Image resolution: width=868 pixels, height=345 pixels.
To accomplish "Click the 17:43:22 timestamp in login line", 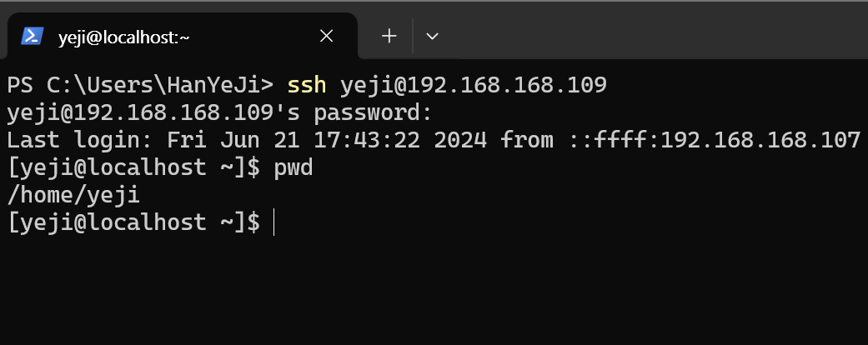I will pos(367,141).
